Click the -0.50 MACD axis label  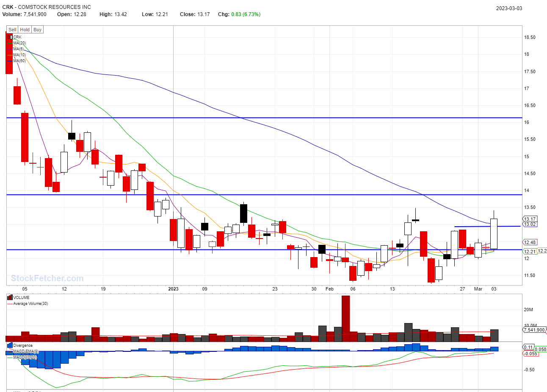529,370
